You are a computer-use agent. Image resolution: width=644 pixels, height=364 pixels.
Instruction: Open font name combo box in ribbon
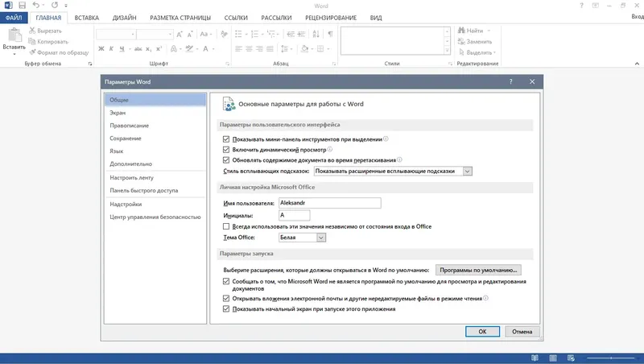[x=116, y=34]
